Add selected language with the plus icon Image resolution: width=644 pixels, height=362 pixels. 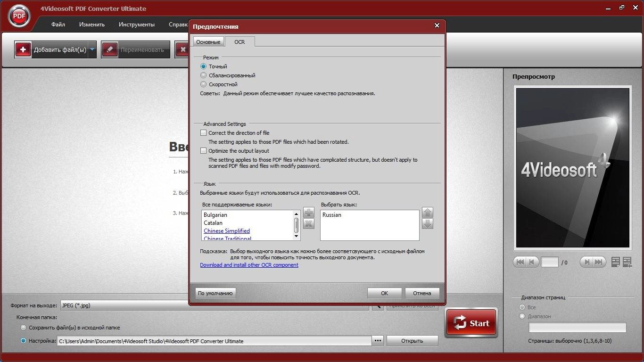(309, 213)
